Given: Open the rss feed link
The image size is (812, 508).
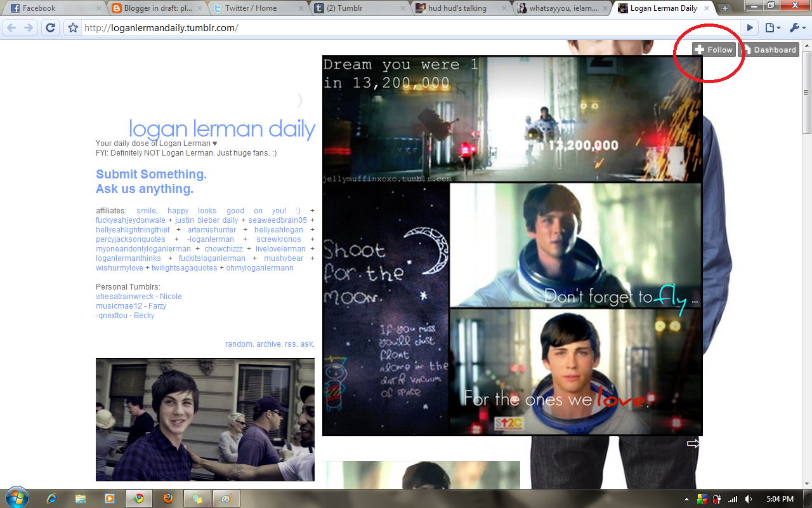Looking at the screenshot, I should 291,344.
